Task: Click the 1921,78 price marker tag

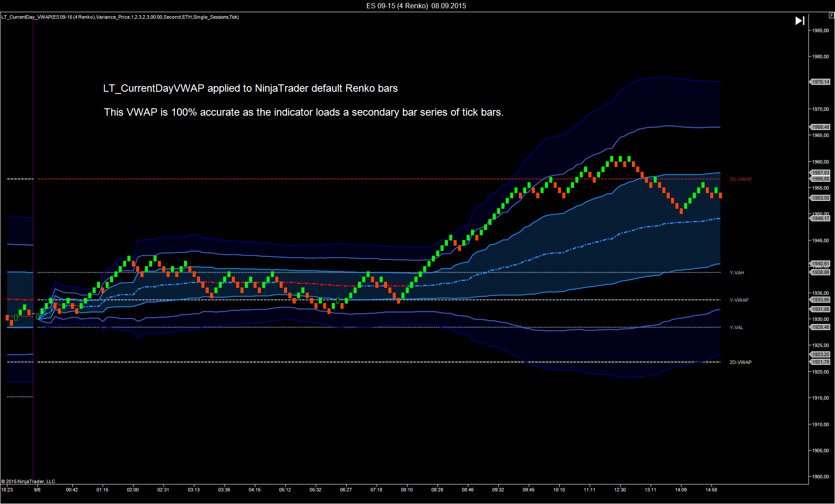Action: [x=820, y=362]
